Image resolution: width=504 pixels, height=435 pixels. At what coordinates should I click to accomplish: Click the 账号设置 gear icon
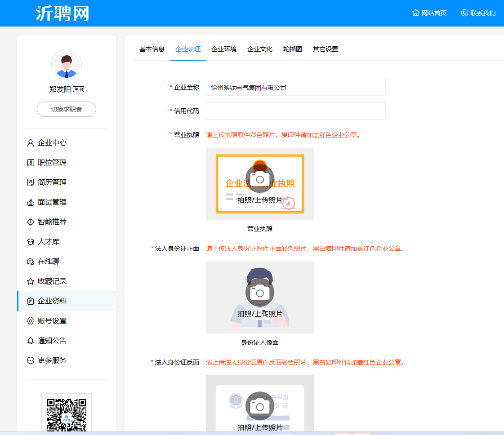coord(31,321)
